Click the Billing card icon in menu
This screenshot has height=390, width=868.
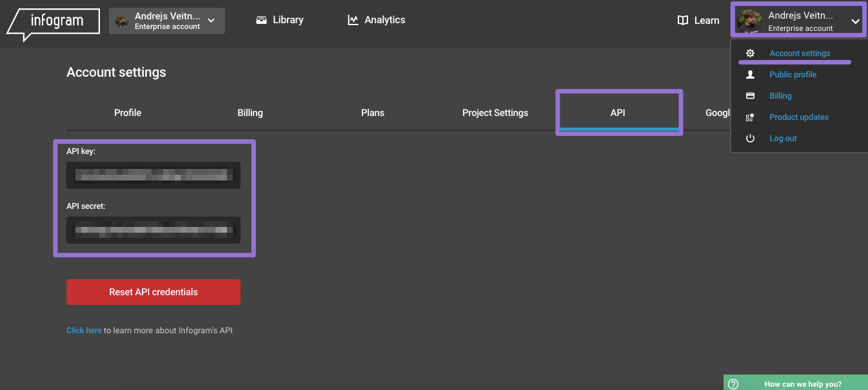coord(750,96)
